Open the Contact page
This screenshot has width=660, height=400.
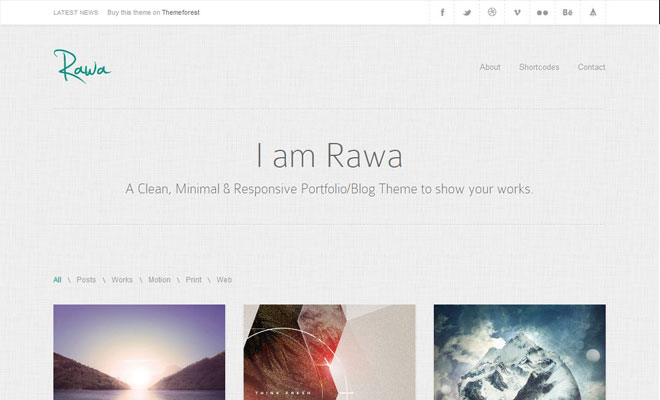pyautogui.click(x=591, y=67)
